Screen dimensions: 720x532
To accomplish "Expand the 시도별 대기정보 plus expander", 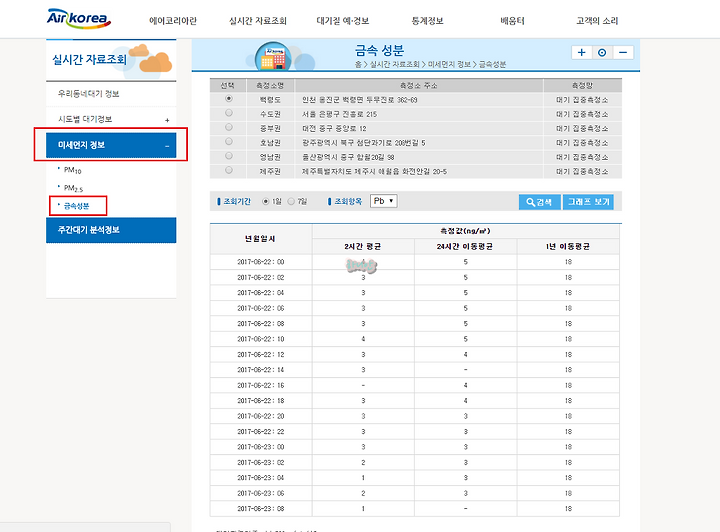I will [167, 120].
